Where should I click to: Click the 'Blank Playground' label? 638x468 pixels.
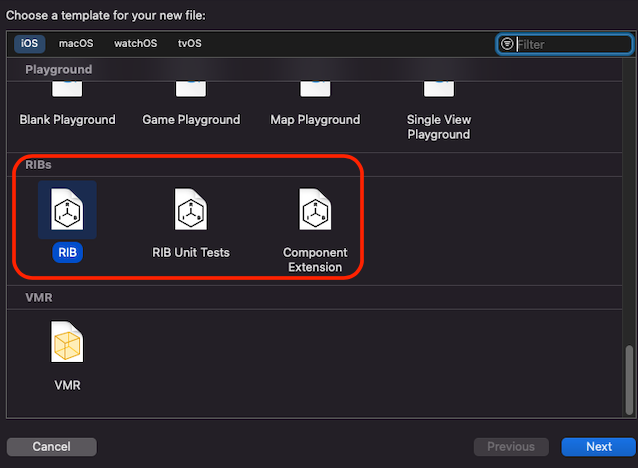coord(68,120)
